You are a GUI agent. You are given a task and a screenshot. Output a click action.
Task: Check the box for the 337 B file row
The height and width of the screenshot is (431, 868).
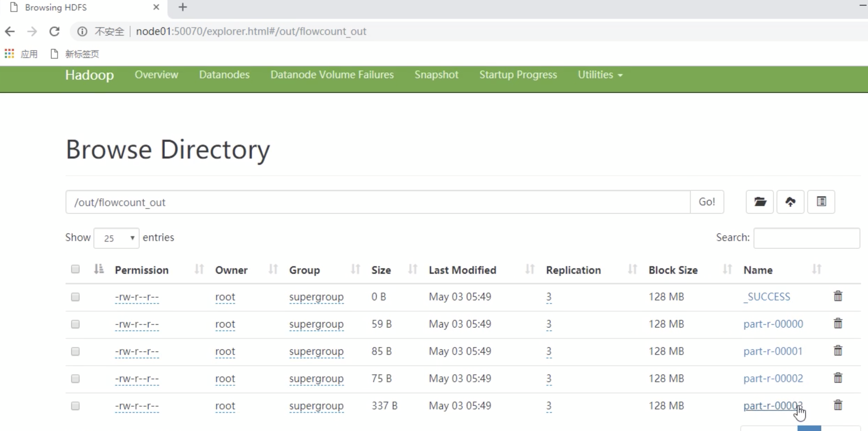(75, 406)
